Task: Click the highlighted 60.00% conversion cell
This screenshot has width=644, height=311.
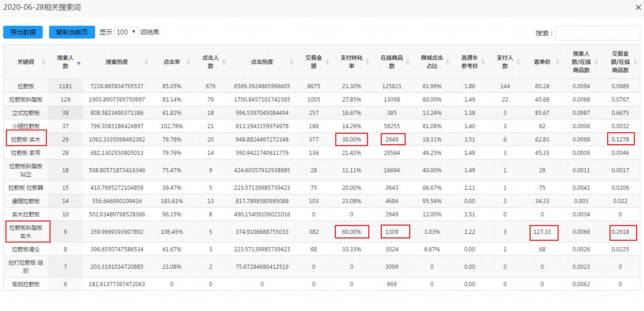Action: 352,232
